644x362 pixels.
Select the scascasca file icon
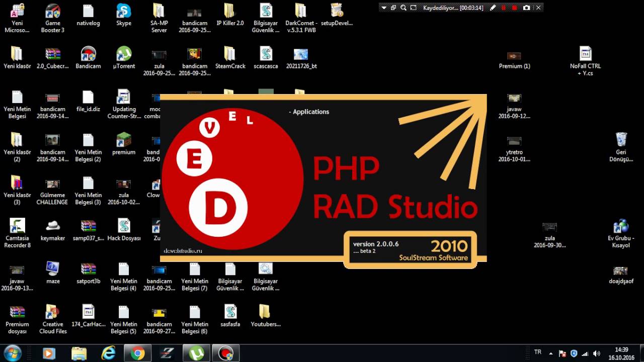266,58
